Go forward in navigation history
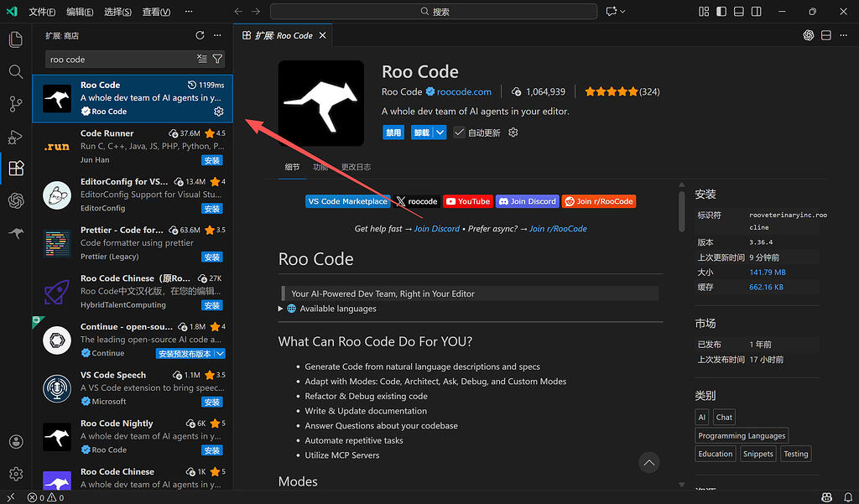859x504 pixels. coord(256,12)
